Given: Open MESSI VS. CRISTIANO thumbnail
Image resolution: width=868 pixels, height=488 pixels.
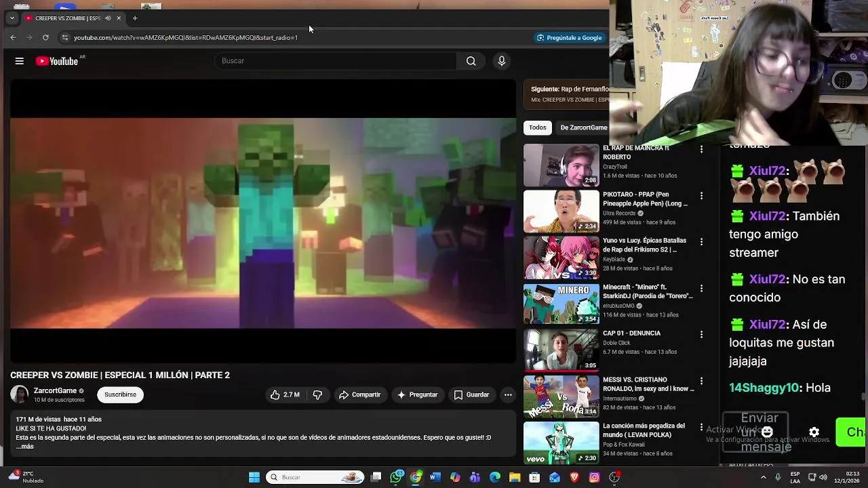Looking at the screenshot, I should pos(561,396).
